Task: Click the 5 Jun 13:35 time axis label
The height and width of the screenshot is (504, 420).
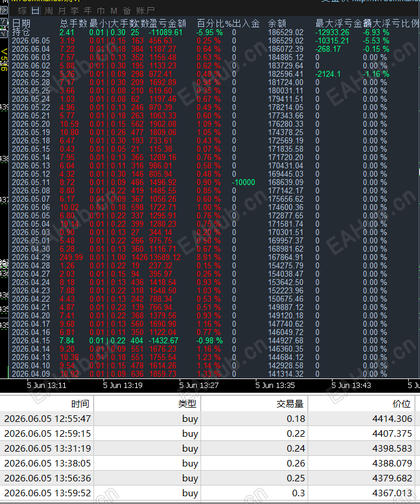Action: coord(275,386)
